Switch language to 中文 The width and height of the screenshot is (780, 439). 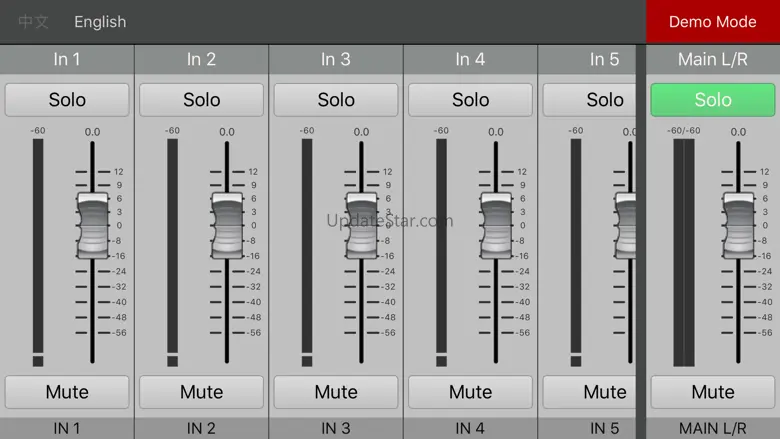(x=33, y=22)
